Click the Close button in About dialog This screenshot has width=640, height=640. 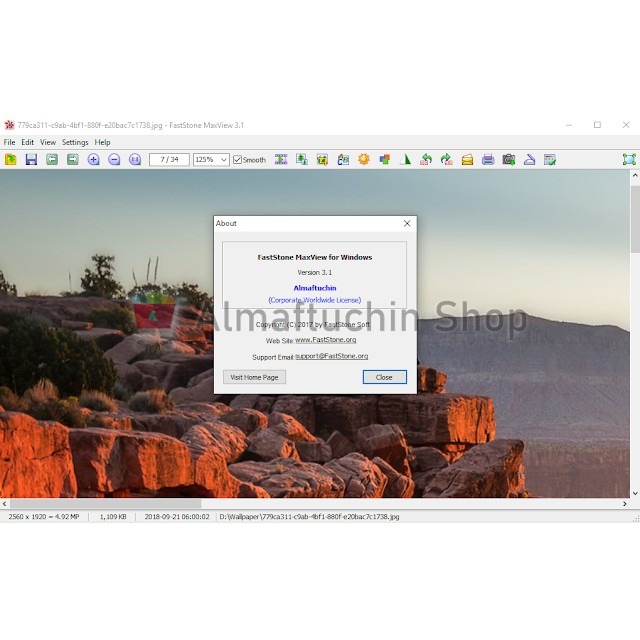(x=384, y=377)
